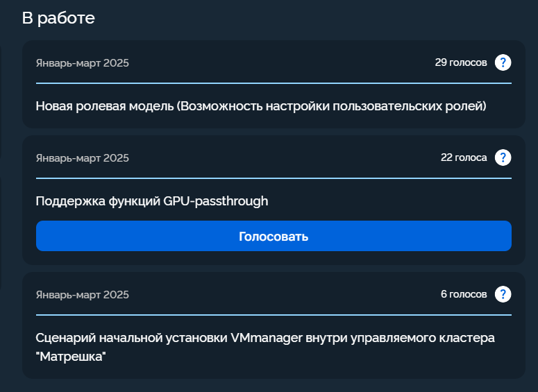Click divider line under 6 голосов header
Screen dimensions: 538x392
click(x=274, y=315)
